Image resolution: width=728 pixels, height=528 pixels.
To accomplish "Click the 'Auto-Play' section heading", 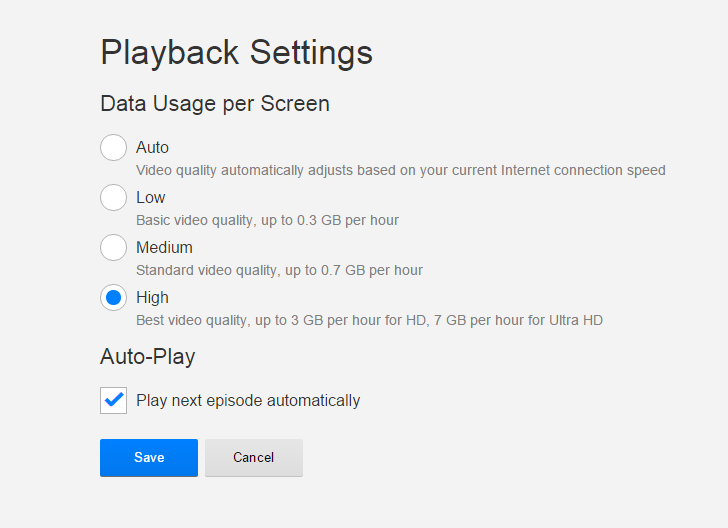I will pos(147,357).
